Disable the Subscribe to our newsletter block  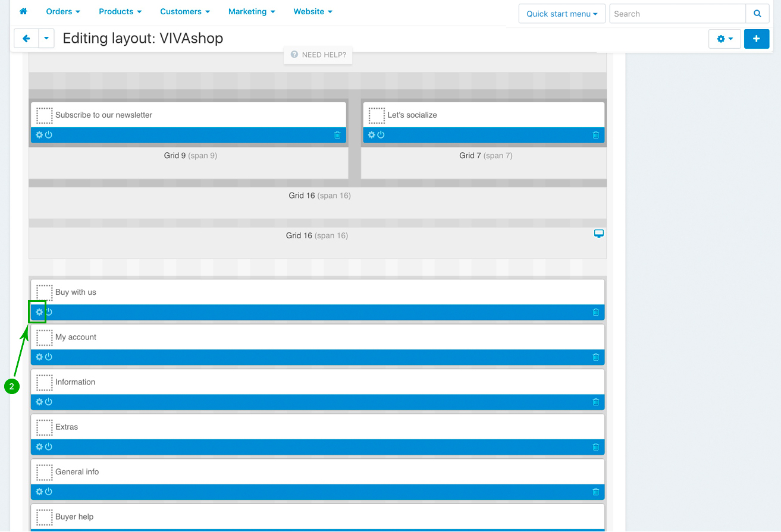(49, 135)
